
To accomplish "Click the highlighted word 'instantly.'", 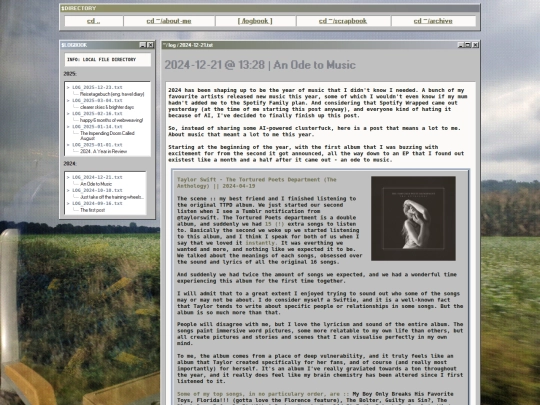I will tap(261, 243).
